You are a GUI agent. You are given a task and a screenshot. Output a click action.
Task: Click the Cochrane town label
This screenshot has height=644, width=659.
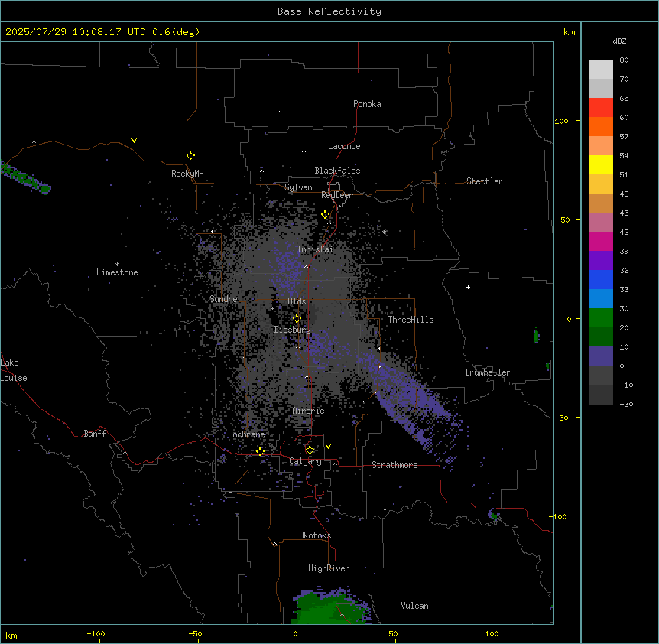tap(246, 434)
